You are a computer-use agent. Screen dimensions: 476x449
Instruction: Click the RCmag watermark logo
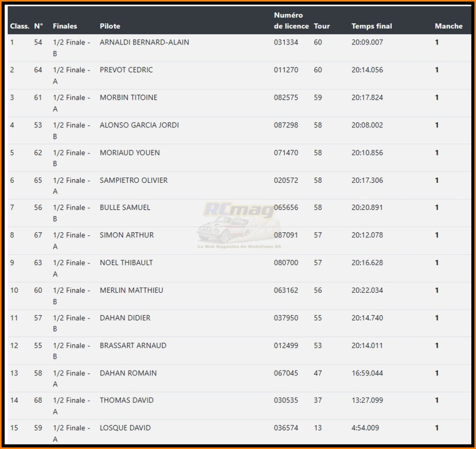pyautogui.click(x=239, y=224)
